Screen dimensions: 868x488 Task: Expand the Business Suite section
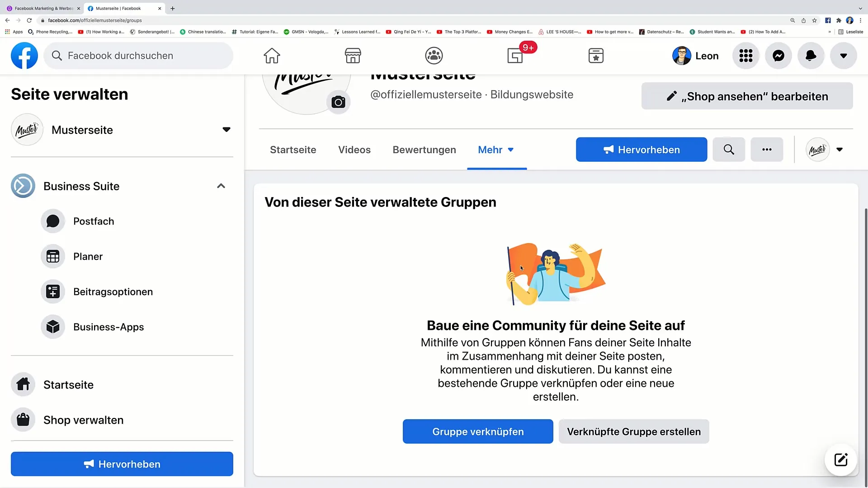pyautogui.click(x=221, y=186)
